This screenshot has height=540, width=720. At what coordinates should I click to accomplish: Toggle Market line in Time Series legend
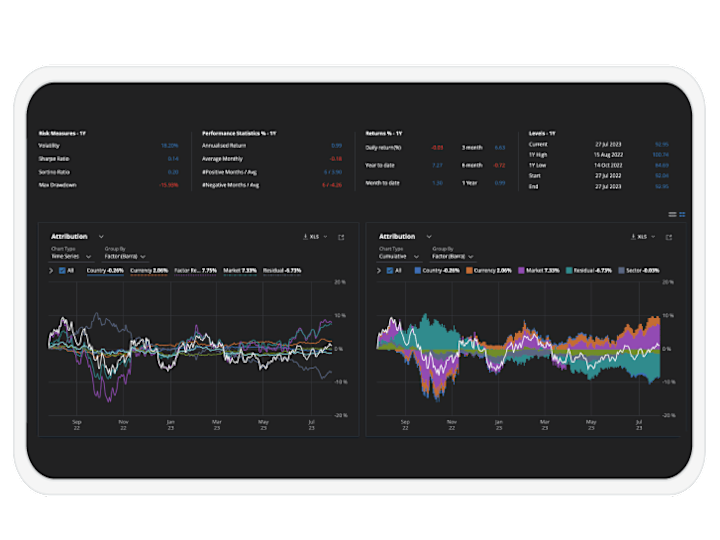[240, 271]
